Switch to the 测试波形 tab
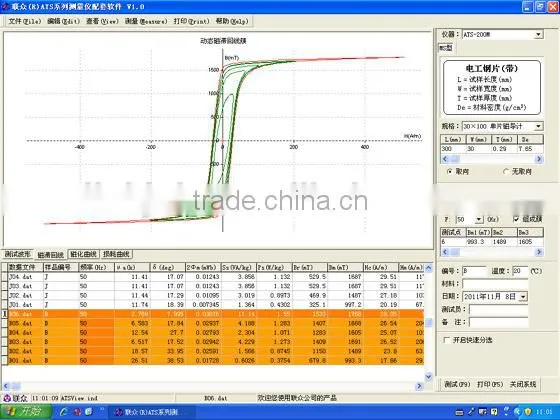Screen dimensions: 560x420 point(18,254)
